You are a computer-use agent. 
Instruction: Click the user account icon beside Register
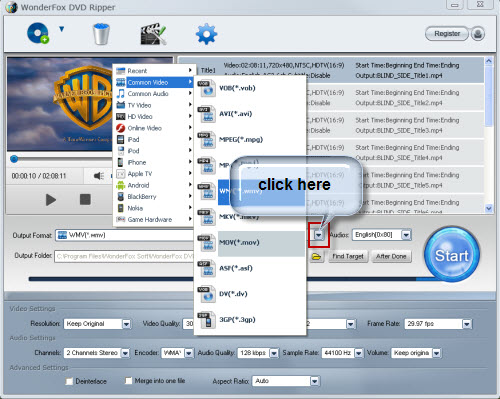click(x=478, y=34)
